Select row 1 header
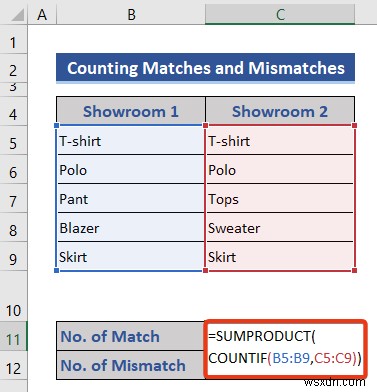The width and height of the screenshot is (377, 392). 13,39
